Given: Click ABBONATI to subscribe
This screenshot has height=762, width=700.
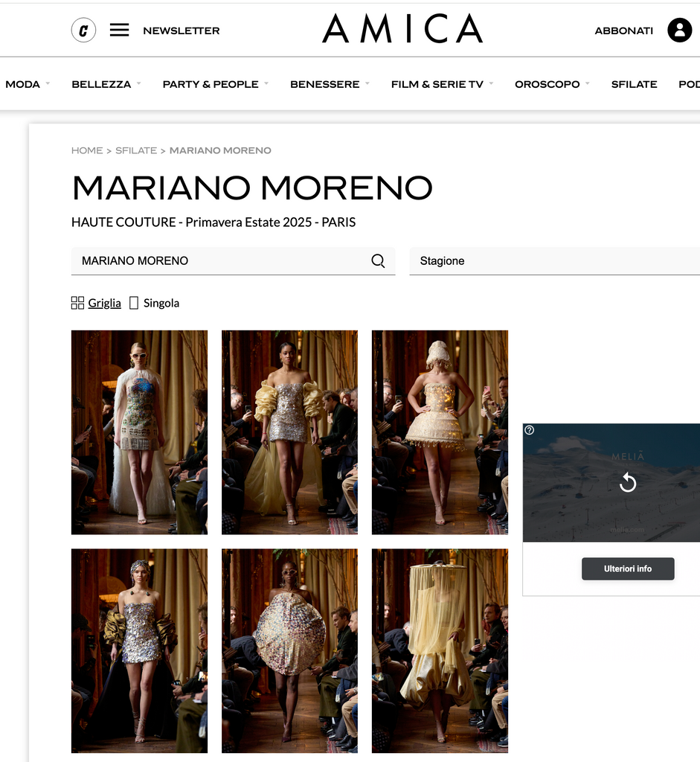Looking at the screenshot, I should tap(623, 31).
